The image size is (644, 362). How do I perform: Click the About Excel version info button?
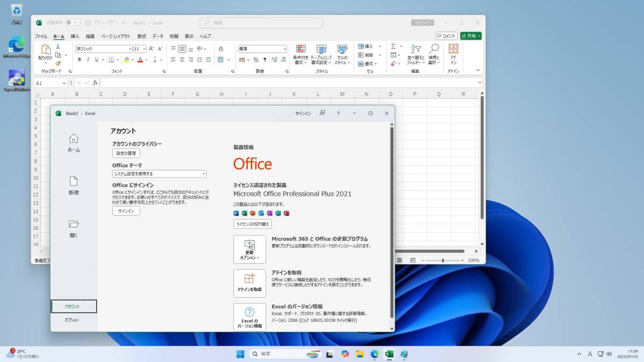[250, 317]
